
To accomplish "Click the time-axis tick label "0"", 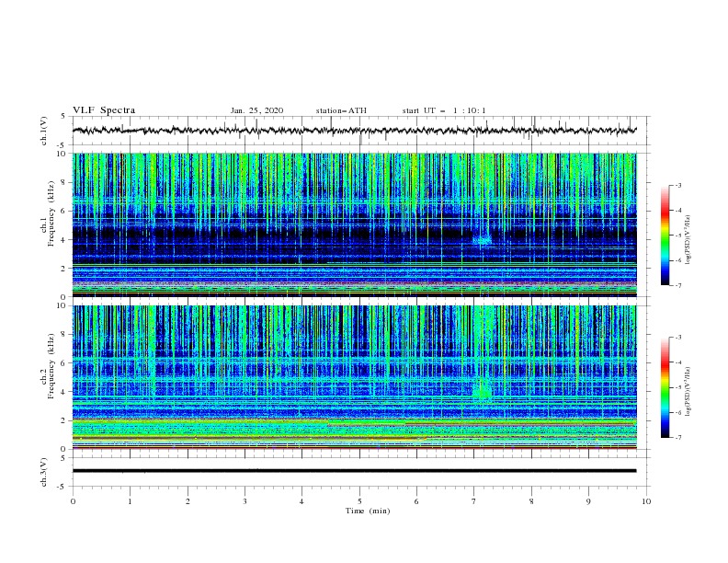I will point(73,501).
